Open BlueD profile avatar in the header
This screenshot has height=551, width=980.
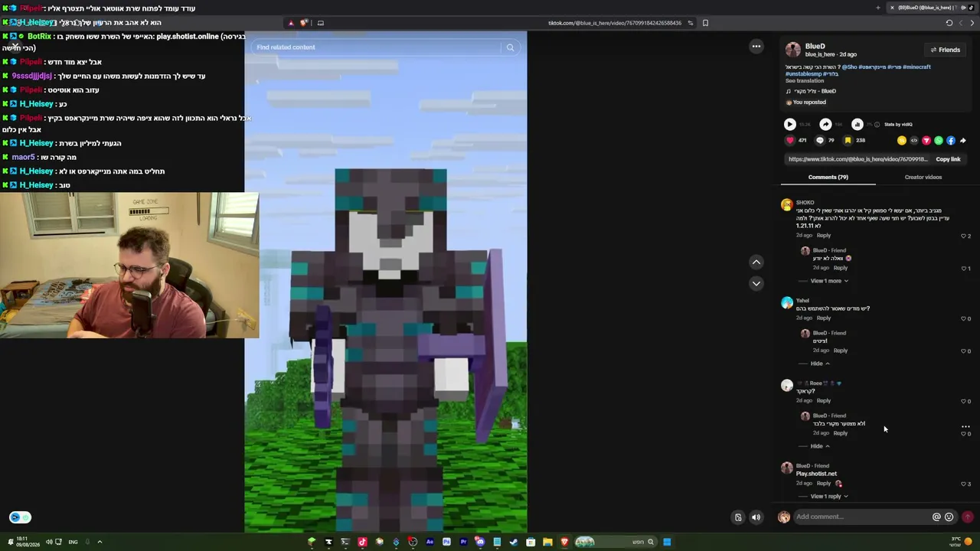[x=792, y=51]
